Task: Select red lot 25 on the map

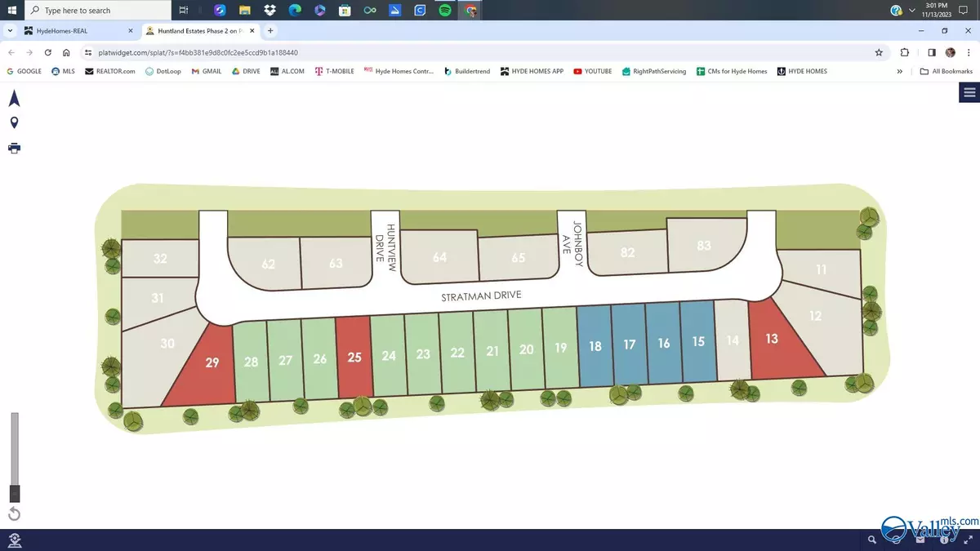Action: tap(354, 358)
